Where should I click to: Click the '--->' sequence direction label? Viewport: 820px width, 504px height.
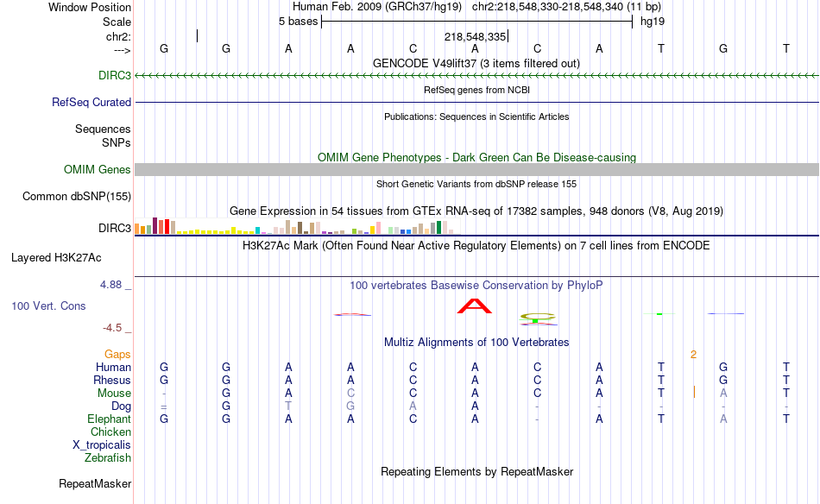coord(122,50)
